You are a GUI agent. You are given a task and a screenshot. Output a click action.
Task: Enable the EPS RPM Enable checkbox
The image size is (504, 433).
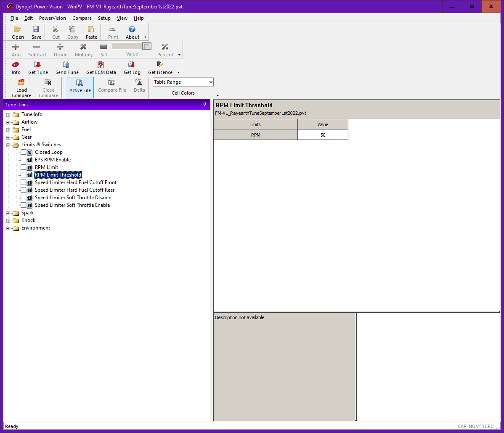(x=23, y=160)
